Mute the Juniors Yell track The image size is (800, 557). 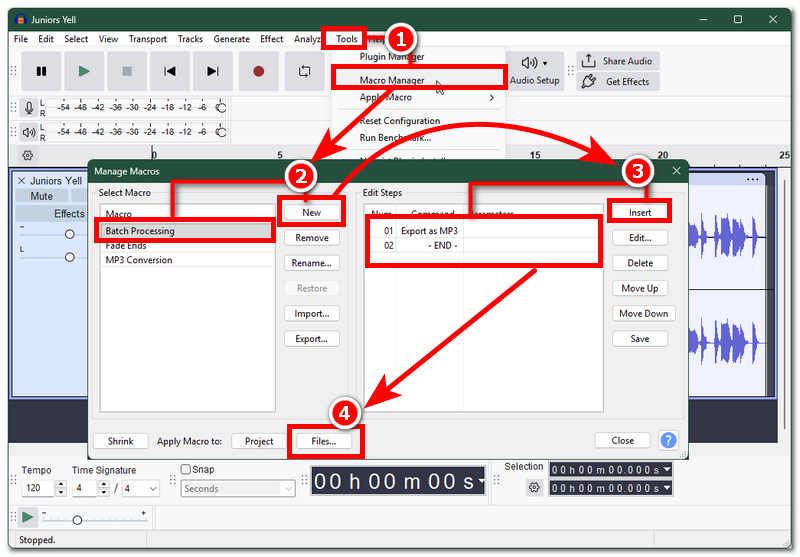tap(41, 196)
